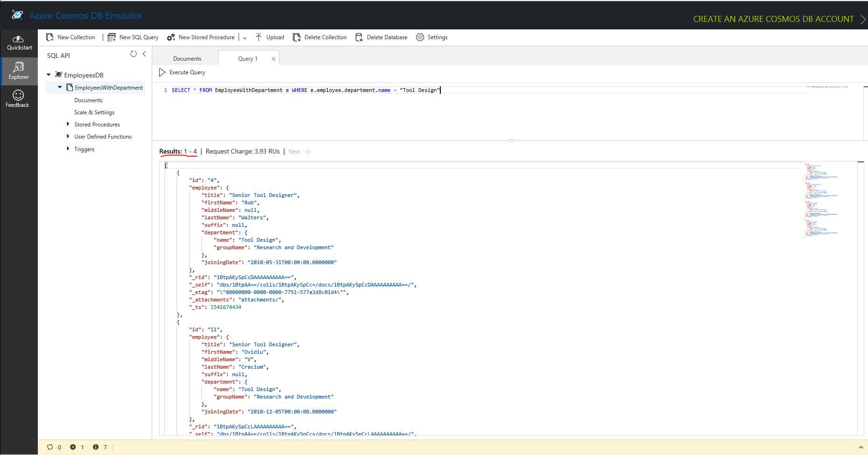The width and height of the screenshot is (868, 455).
Task: Click CREATE AN AZURE COSMOS DB ACCOUNT link
Action: (x=773, y=19)
